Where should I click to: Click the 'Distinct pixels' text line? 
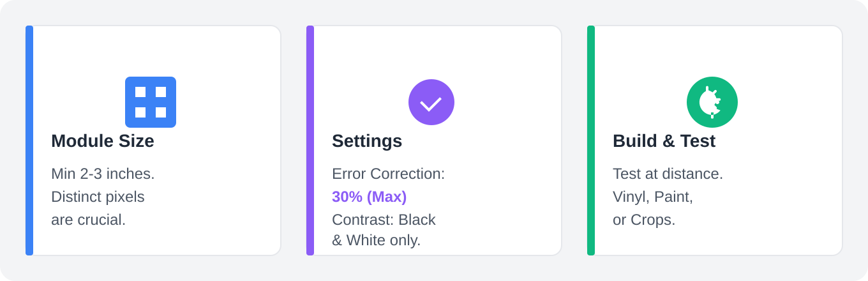pyautogui.click(x=98, y=197)
